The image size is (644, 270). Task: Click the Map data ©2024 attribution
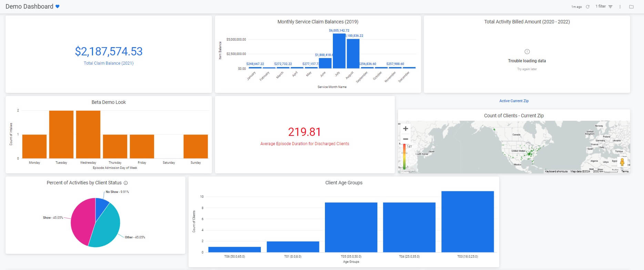[x=580, y=171]
